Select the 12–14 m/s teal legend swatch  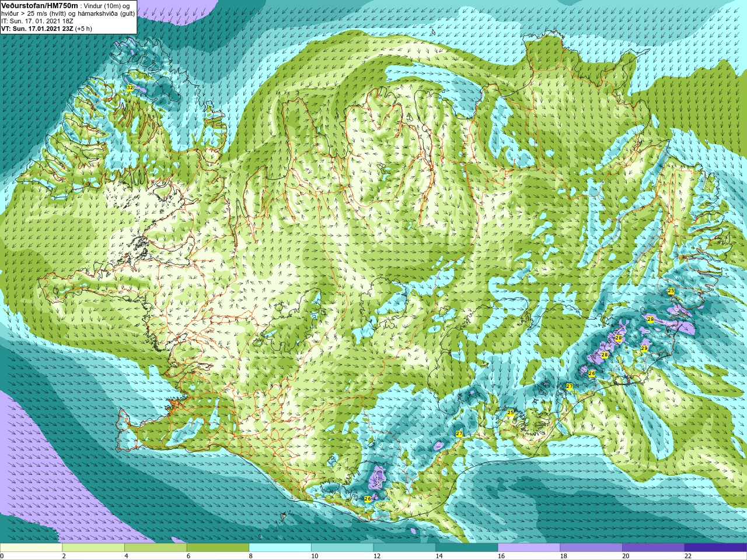404,548
